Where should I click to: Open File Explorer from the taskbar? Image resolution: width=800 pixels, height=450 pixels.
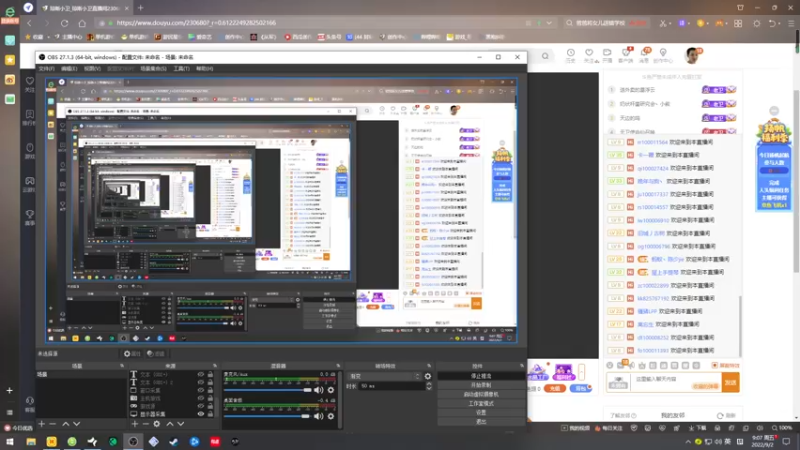point(31,441)
